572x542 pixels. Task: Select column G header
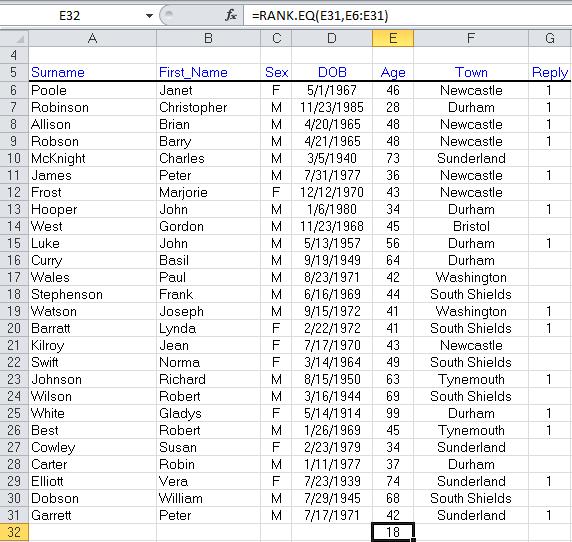550,38
